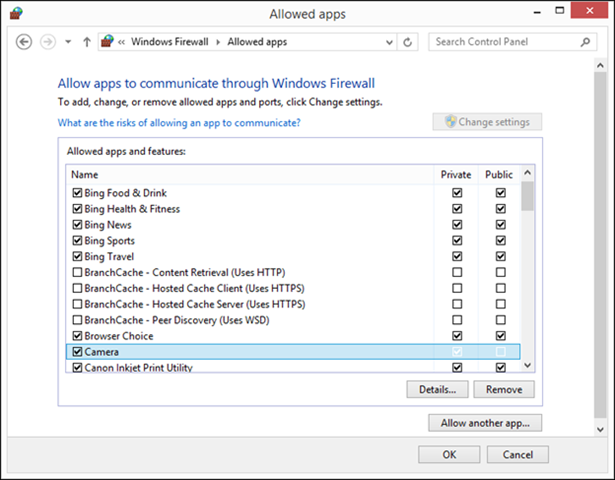Click the Public column header

[499, 175]
